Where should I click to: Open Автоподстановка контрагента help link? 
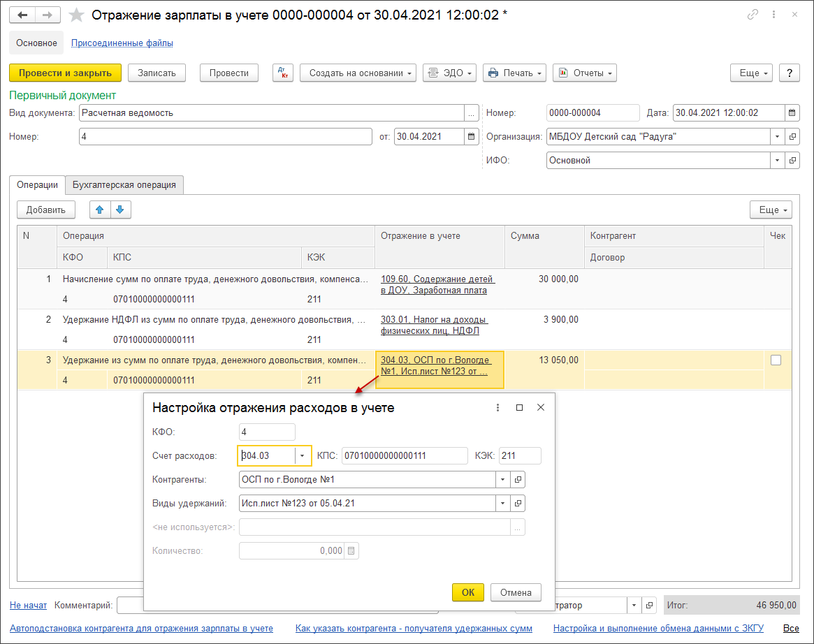point(141,628)
